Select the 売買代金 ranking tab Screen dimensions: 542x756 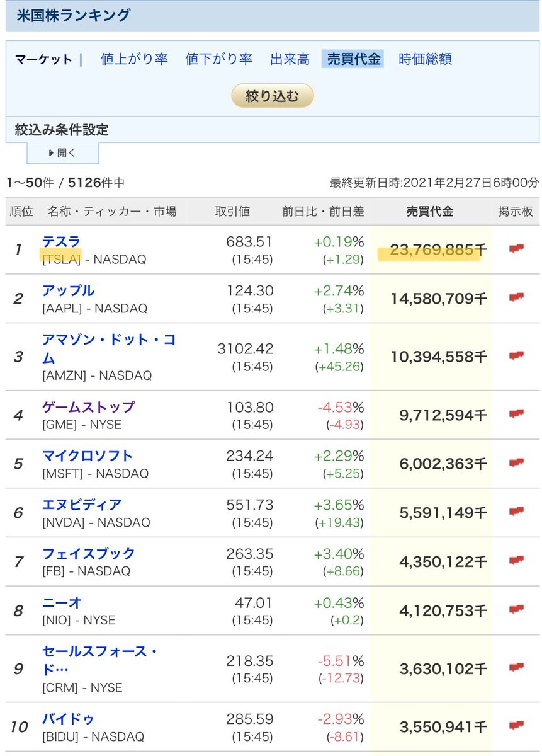pyautogui.click(x=353, y=59)
